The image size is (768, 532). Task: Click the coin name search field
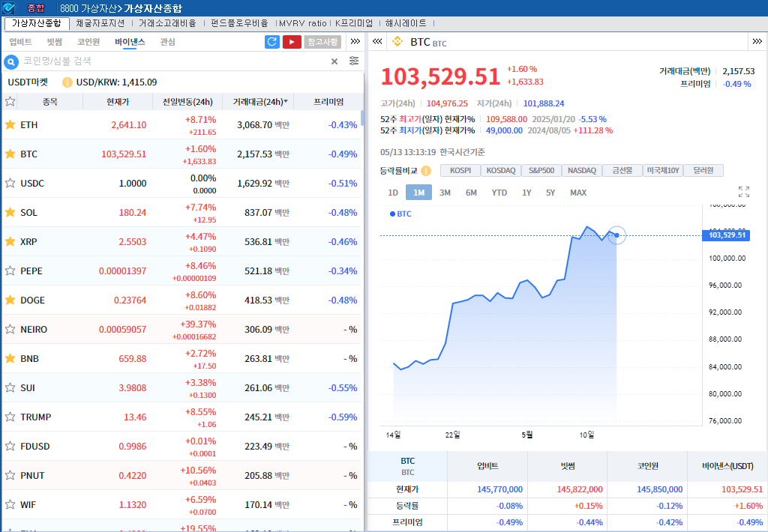point(174,61)
